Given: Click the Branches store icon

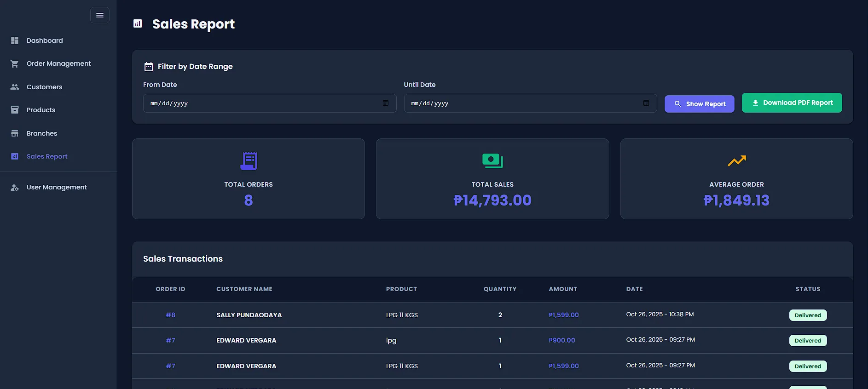Looking at the screenshot, I should 15,133.
